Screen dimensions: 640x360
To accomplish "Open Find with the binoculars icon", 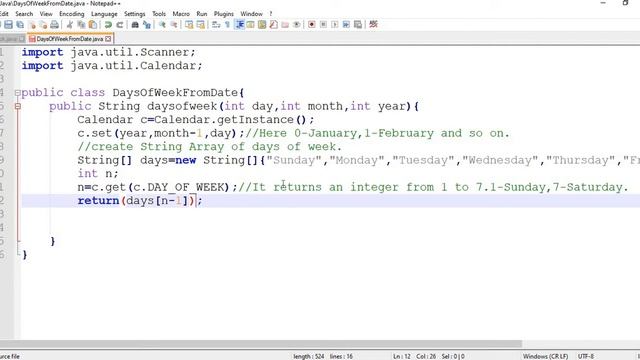I will (x=135, y=24).
